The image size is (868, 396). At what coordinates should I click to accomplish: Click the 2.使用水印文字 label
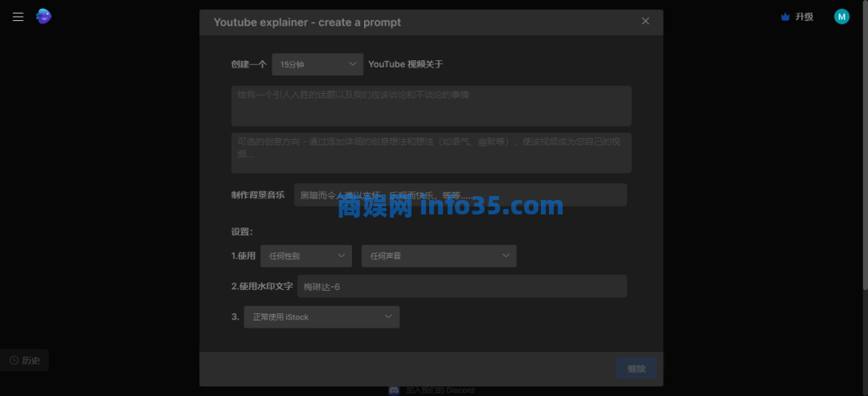click(262, 286)
